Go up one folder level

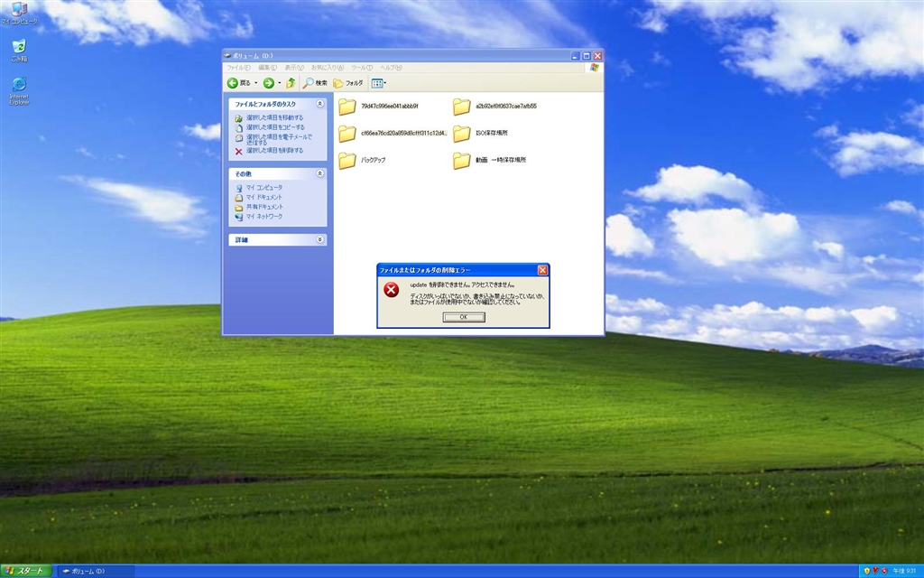(x=291, y=83)
